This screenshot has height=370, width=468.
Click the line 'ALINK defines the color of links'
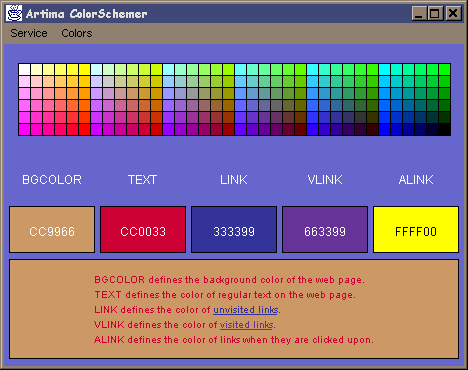(x=234, y=340)
